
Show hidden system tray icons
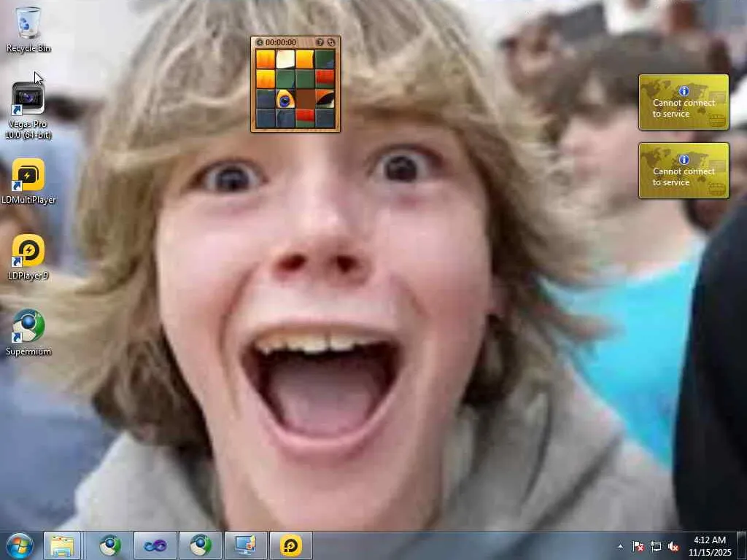[620, 546]
